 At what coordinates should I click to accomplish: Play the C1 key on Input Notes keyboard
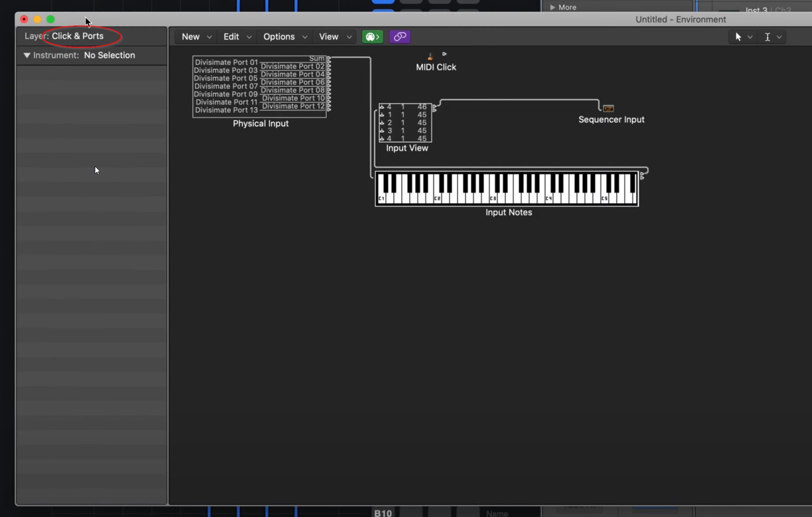tap(382, 198)
